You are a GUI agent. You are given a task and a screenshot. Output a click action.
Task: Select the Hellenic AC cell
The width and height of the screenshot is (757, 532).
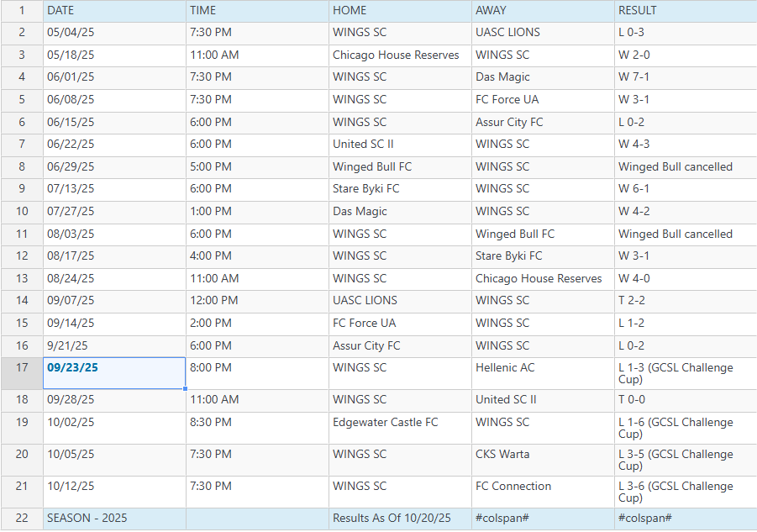tap(542, 373)
